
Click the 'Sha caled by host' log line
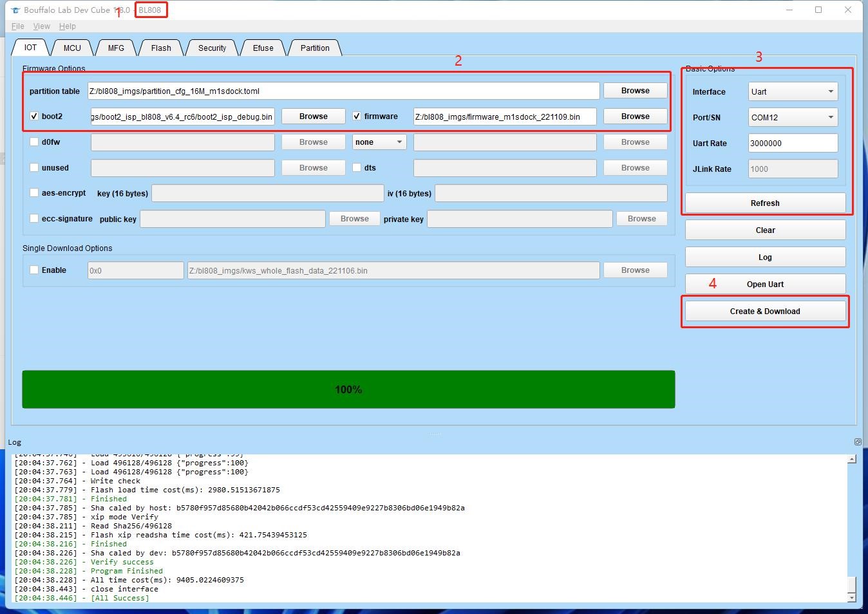240,508
